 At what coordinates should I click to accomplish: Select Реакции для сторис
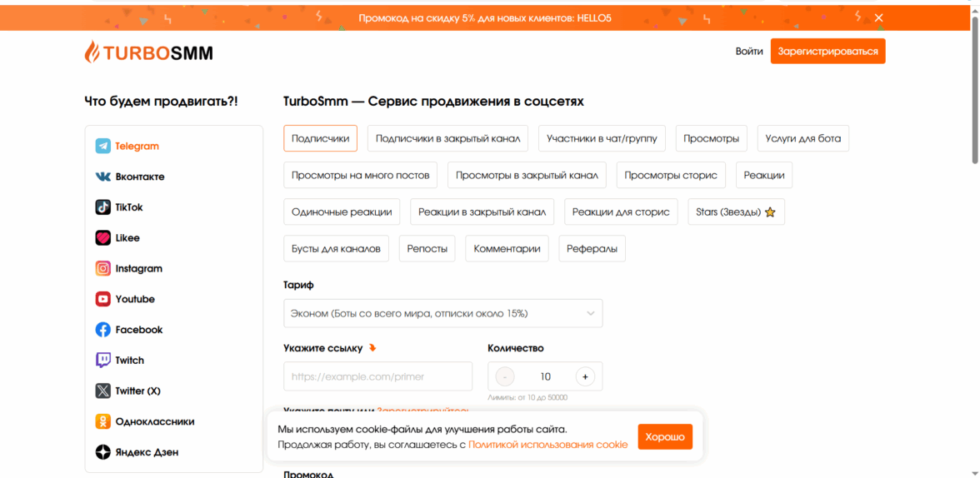pos(622,212)
